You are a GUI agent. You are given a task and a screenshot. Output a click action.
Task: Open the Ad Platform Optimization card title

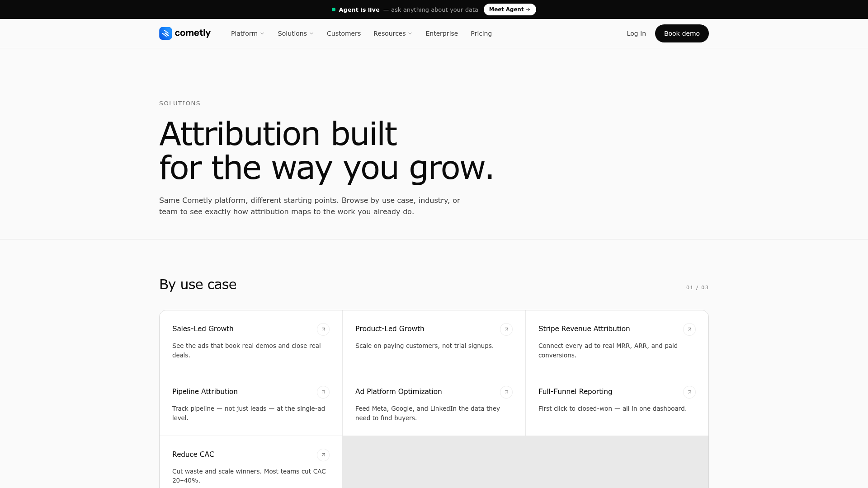tap(399, 392)
